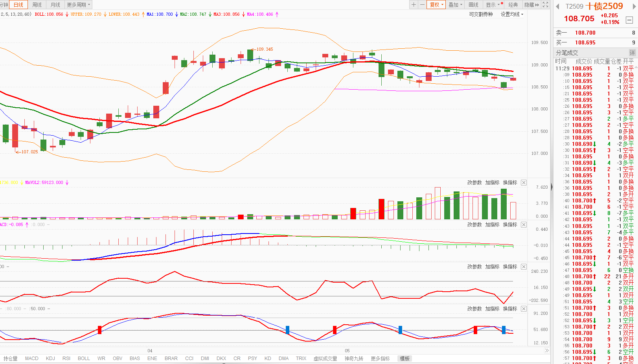Select the BIAS indicator tab

(135, 358)
